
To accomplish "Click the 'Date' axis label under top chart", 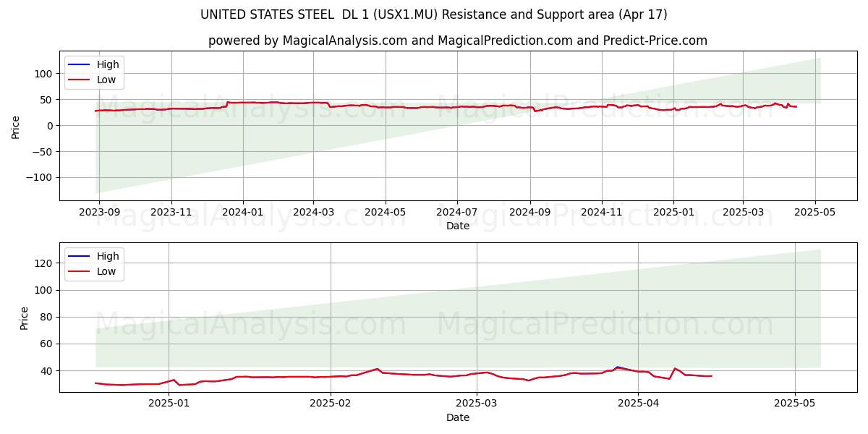I will pyautogui.click(x=458, y=226).
